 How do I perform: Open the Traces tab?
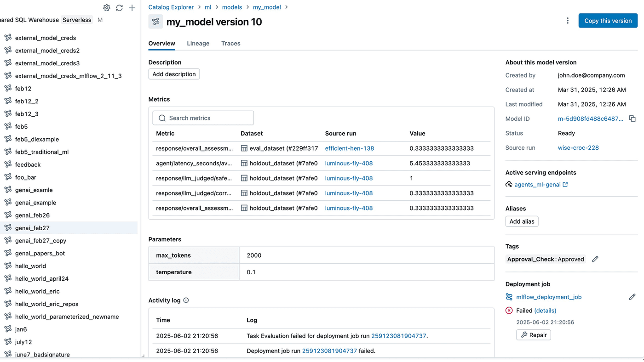pyautogui.click(x=230, y=43)
